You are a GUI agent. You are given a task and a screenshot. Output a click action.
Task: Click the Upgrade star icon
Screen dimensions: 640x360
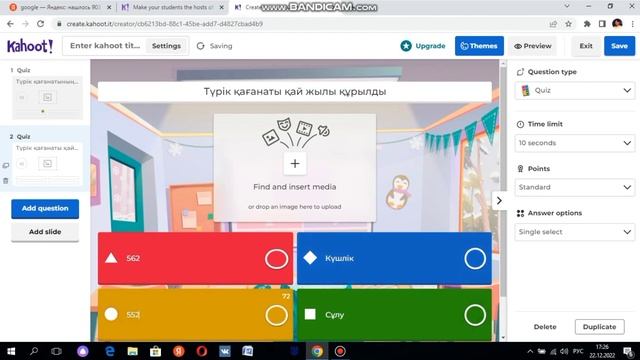click(406, 46)
